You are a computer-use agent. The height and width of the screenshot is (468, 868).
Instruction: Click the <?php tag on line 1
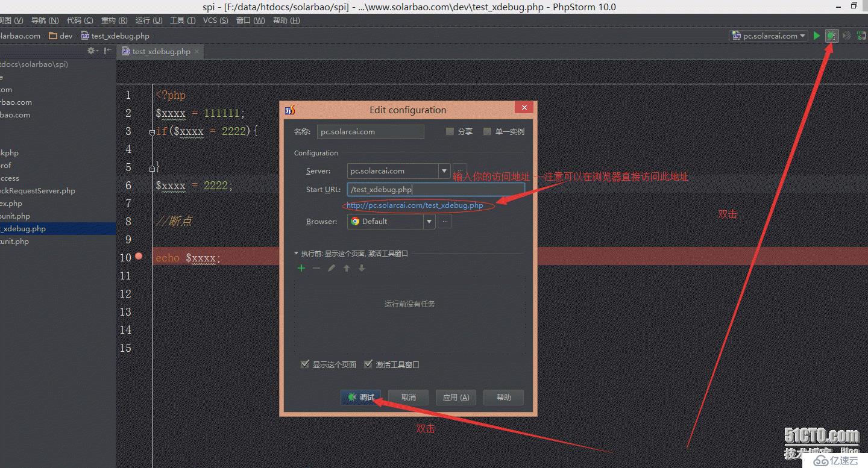[171, 95]
